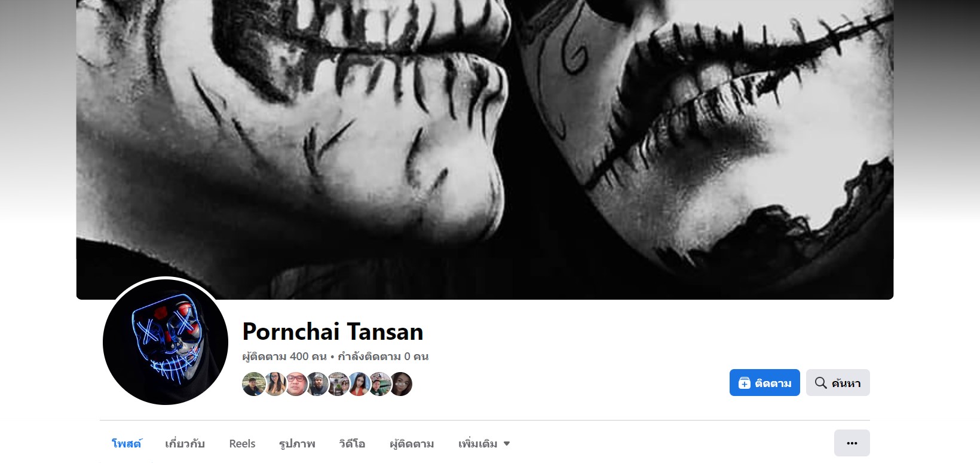Open the three-dots more options menu
Image resolution: width=980 pixels, height=463 pixels.
click(x=852, y=443)
